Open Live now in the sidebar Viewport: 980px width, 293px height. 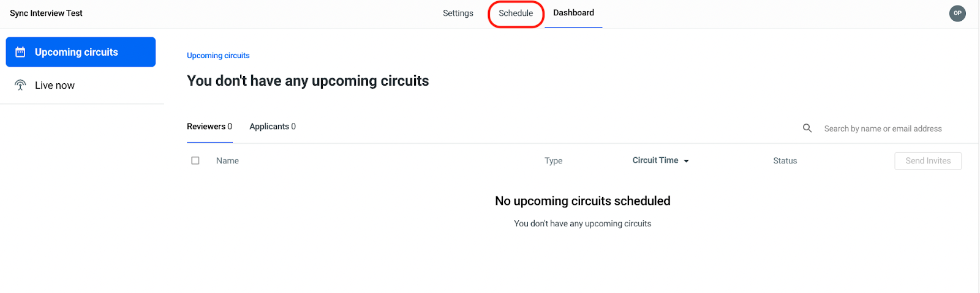tap(81, 85)
